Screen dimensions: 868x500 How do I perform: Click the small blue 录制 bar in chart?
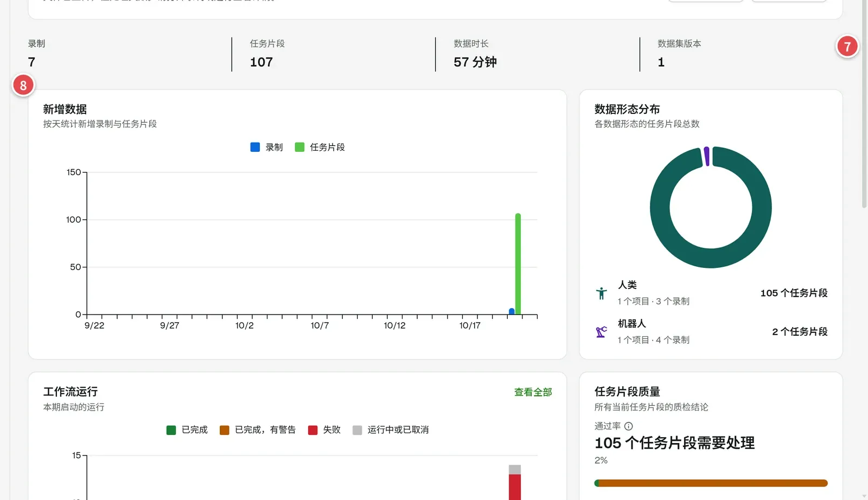pos(512,311)
